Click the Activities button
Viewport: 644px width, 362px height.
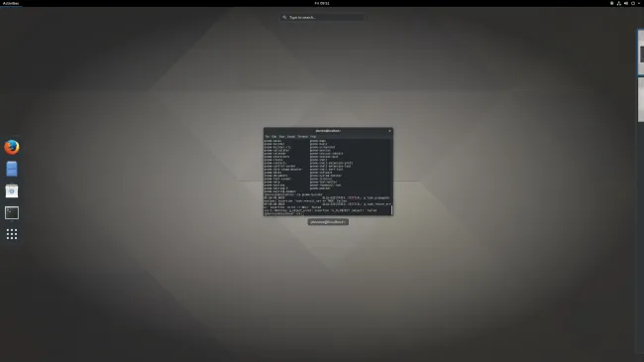[x=11, y=3]
